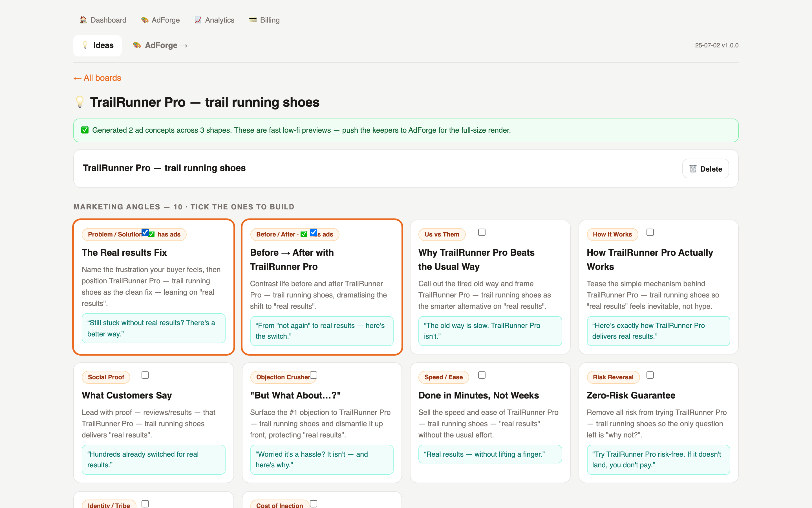Untick the Before / After angle checkbox
The image size is (812, 508).
tap(314, 232)
